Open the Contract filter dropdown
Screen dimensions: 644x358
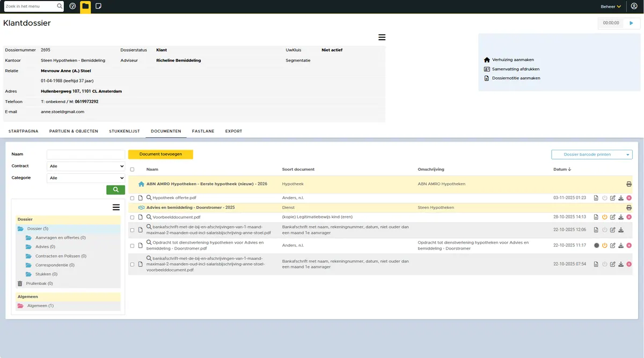click(86, 166)
